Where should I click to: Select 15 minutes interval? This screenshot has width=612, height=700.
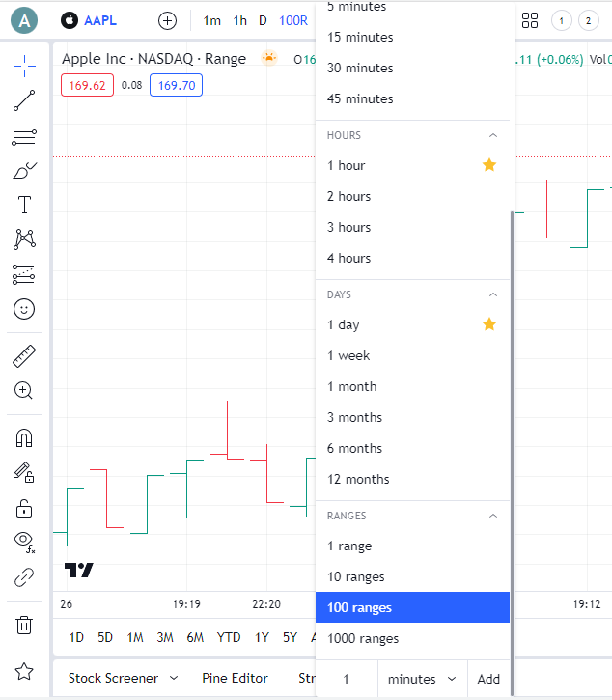[x=412, y=37]
